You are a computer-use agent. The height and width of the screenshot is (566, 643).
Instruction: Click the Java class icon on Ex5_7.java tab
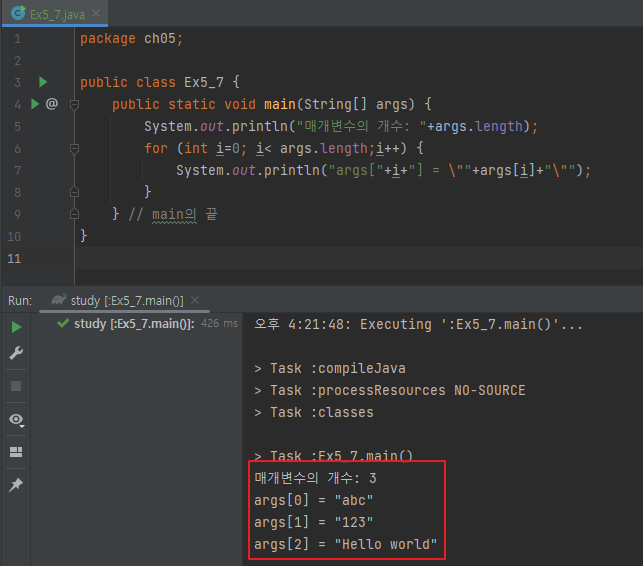tap(18, 13)
